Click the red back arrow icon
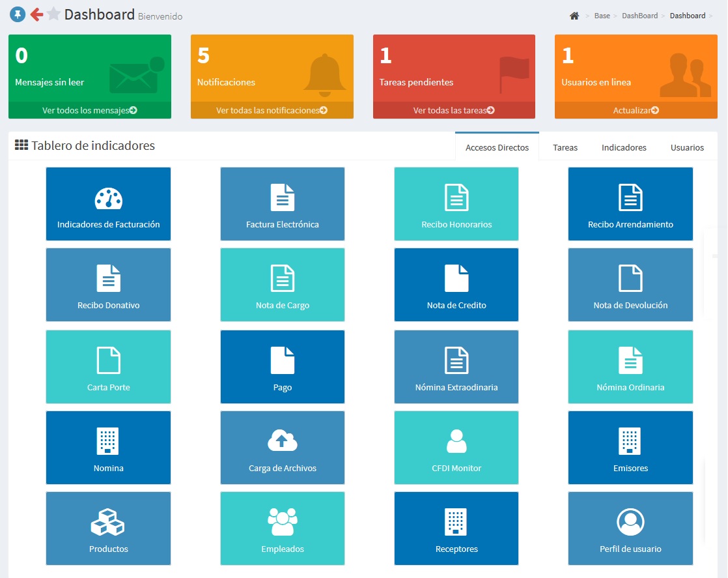This screenshot has height=578, width=728. click(x=36, y=14)
